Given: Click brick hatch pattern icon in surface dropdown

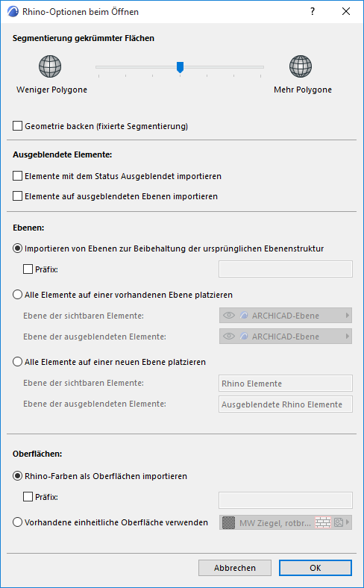Looking at the screenshot, I should tap(323, 522).
